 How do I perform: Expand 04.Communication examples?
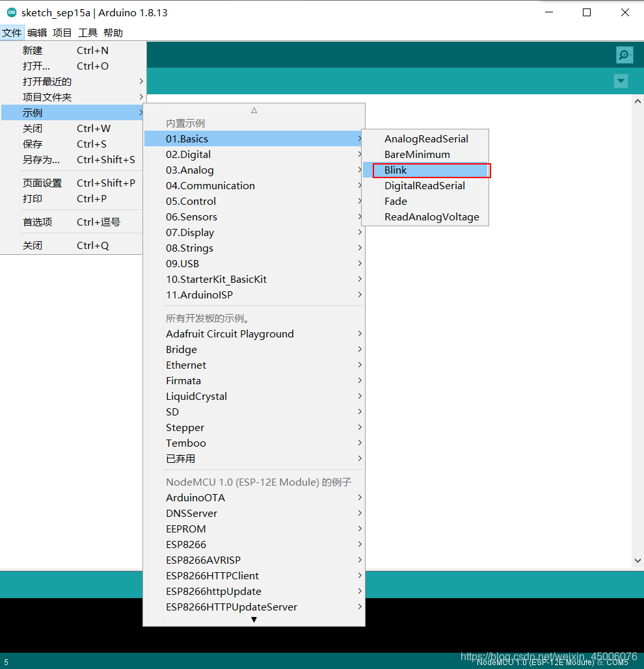[x=254, y=185]
